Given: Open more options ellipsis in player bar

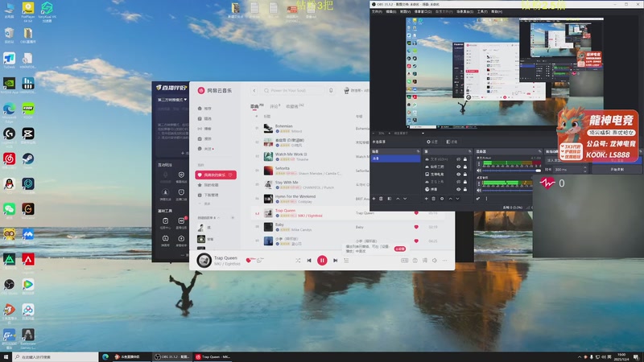Looking at the screenshot, I should click(x=445, y=260).
